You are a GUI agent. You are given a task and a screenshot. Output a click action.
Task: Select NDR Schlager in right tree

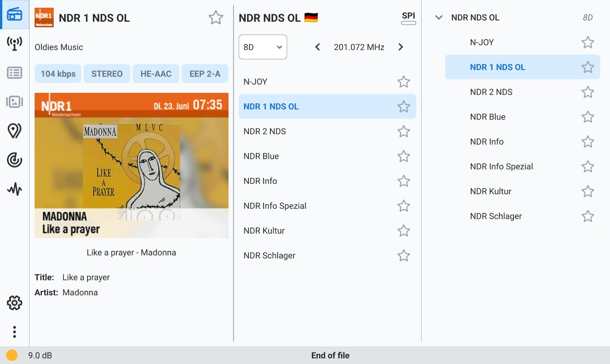(523, 216)
